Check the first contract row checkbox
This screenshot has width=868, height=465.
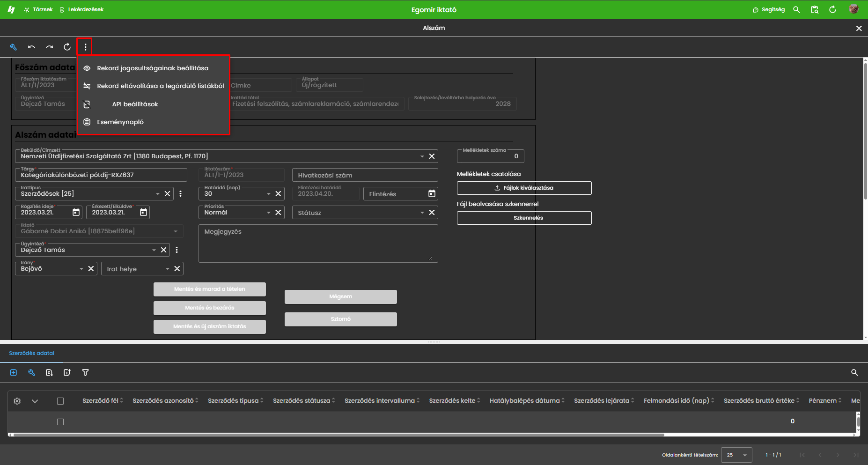click(x=60, y=422)
